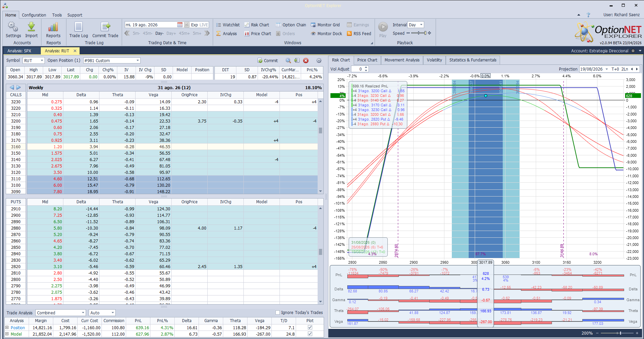Click the Commit button in analysis toolbar

click(x=268, y=60)
